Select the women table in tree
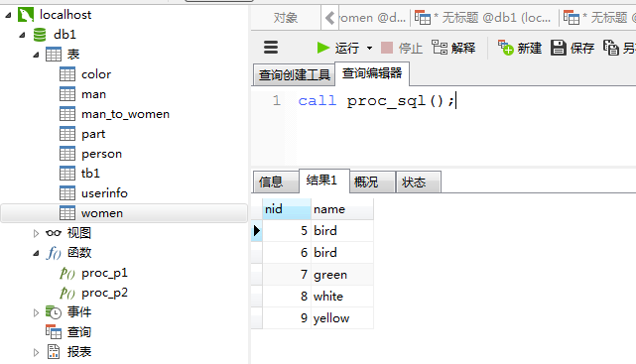 pos(124,213)
